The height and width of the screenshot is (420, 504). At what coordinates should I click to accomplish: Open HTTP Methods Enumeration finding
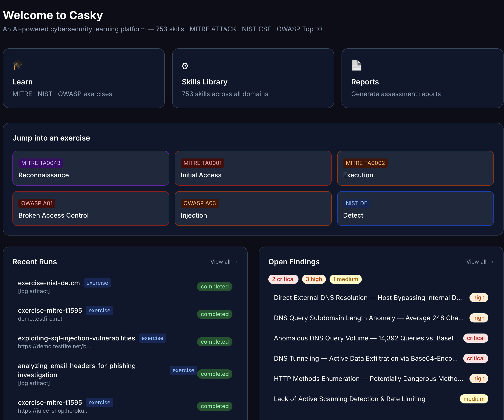tap(381, 379)
